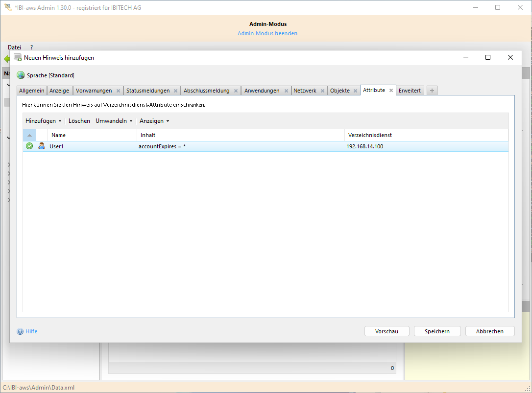Viewport: 532px width, 393px height.
Task: Open the Hinzufügen dropdown
Action: click(43, 121)
